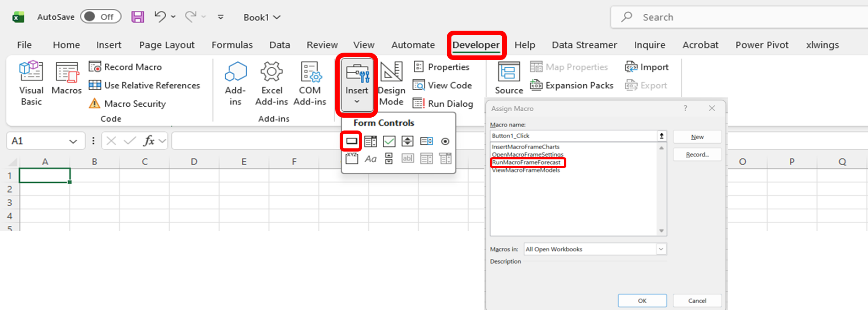This screenshot has width=868, height=310.
Task: Click View Code in ribbon
Action: 442,85
